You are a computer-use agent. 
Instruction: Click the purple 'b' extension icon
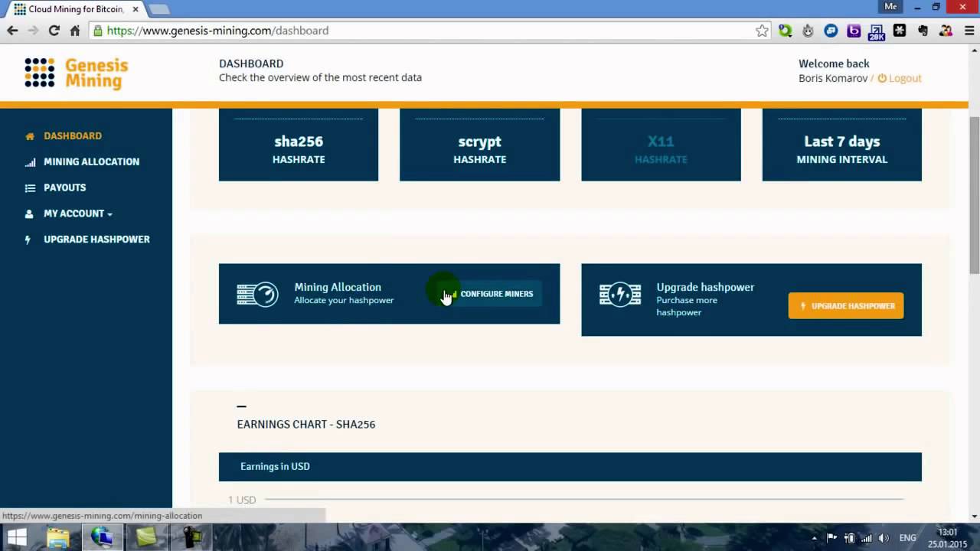pos(854,31)
